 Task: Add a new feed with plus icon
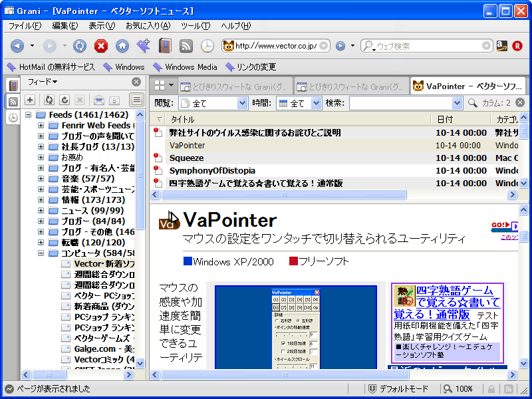[x=30, y=100]
